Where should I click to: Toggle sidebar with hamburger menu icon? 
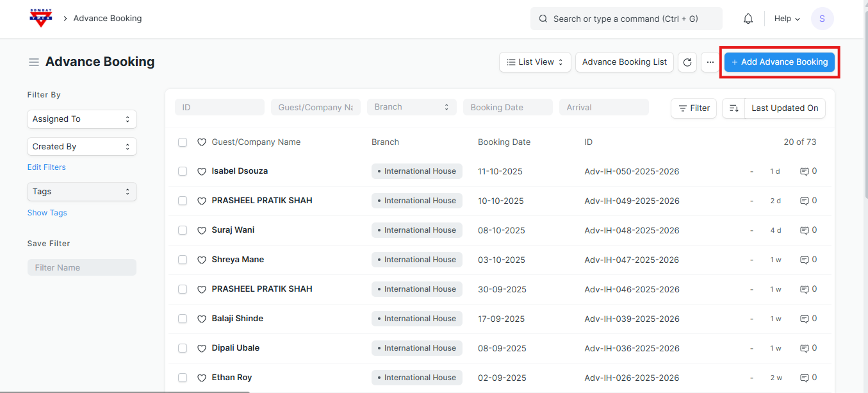click(33, 62)
